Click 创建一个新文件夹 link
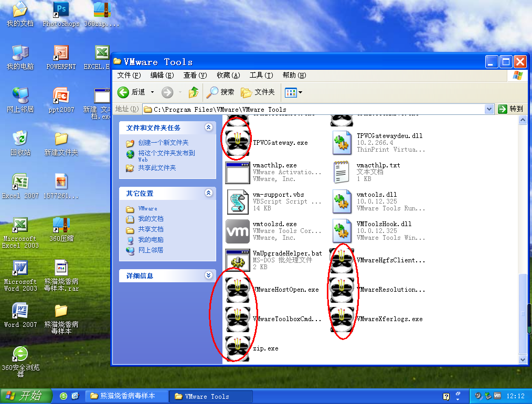The image size is (532, 404). click(x=163, y=143)
